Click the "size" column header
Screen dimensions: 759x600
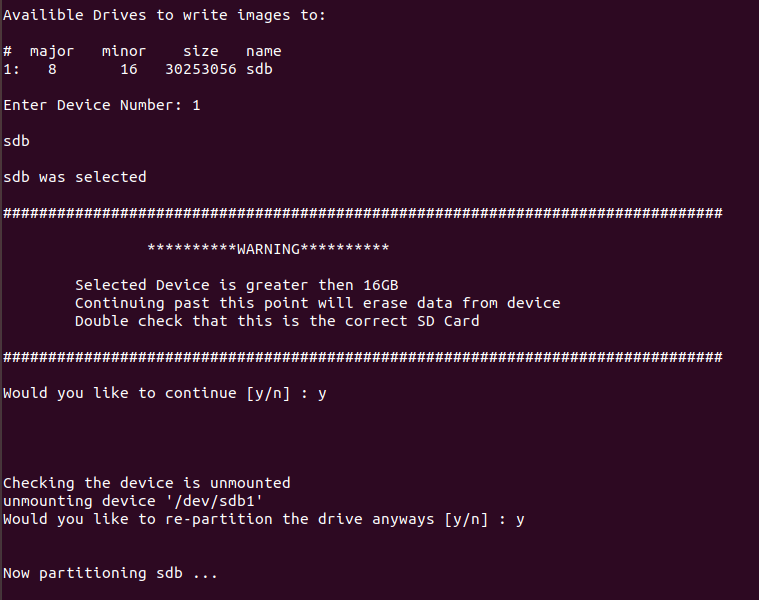[x=200, y=51]
